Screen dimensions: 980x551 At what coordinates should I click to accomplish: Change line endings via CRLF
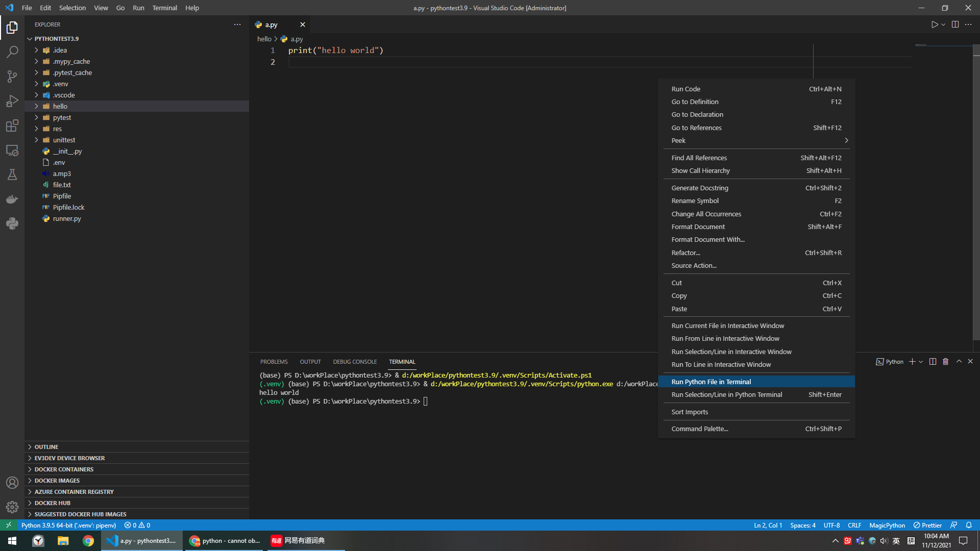[854, 525]
